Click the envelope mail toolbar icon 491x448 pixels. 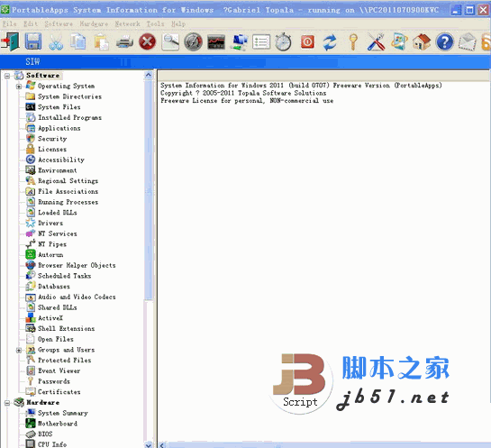coord(468,42)
